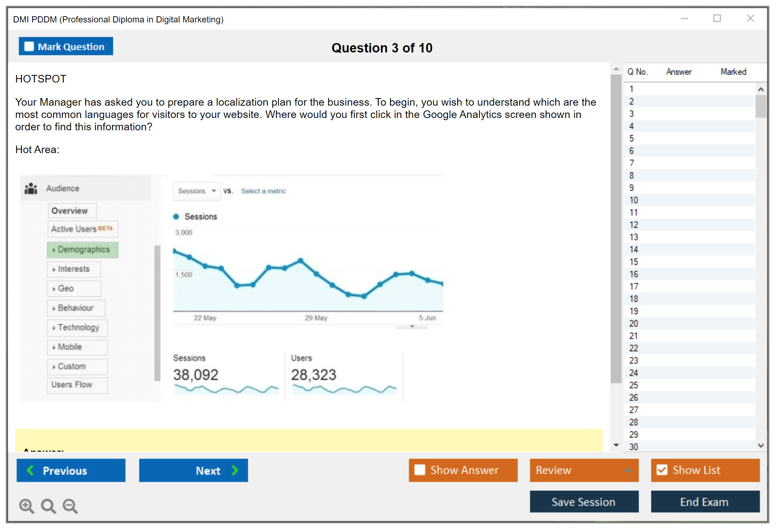Click the question pane vertical scrollbar thumb
The width and height of the screenshot is (778, 532).
pyautogui.click(x=616, y=228)
